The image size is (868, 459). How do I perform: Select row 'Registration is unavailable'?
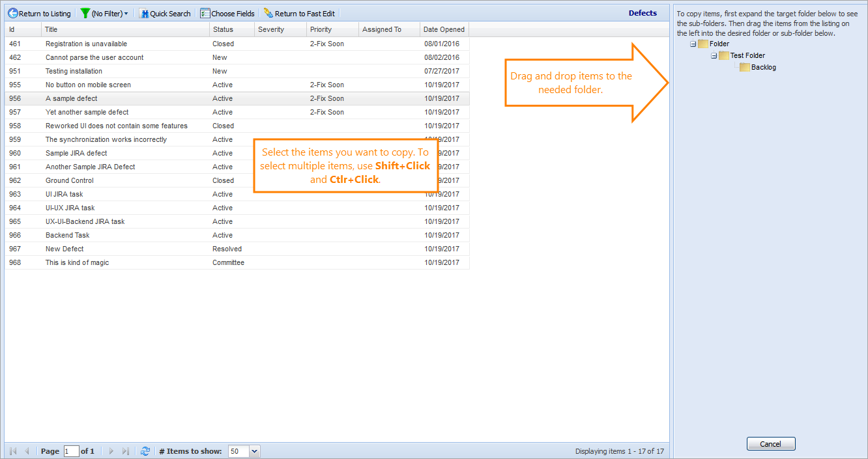[x=237, y=44]
